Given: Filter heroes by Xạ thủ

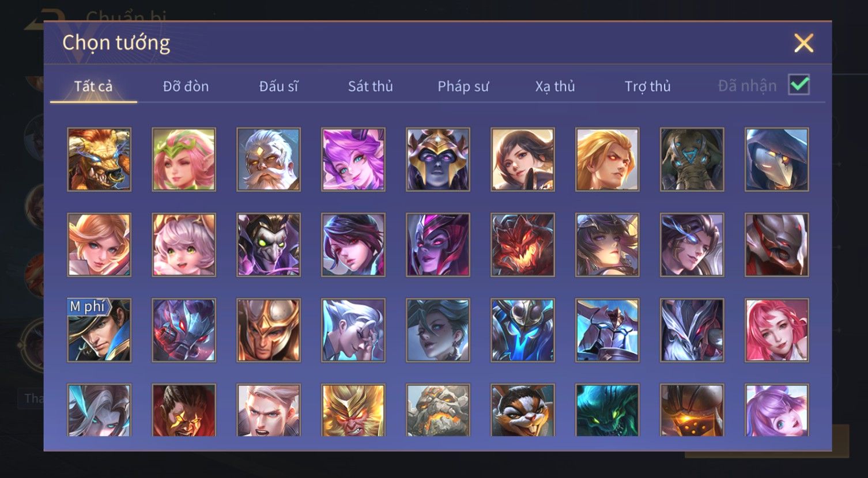Looking at the screenshot, I should pos(555,86).
